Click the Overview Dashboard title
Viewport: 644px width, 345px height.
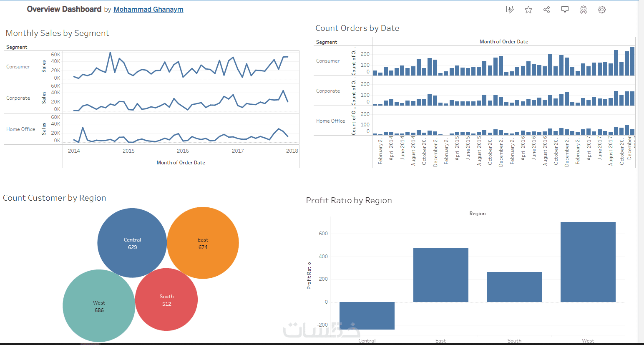pyautogui.click(x=64, y=9)
